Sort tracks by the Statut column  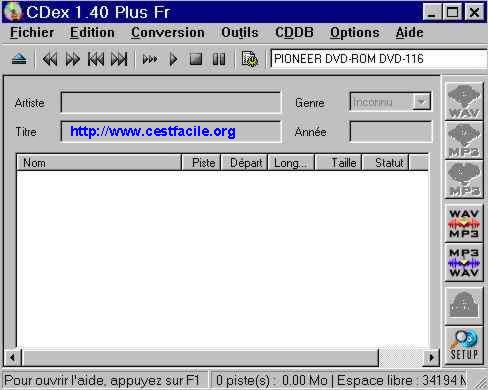(x=385, y=163)
